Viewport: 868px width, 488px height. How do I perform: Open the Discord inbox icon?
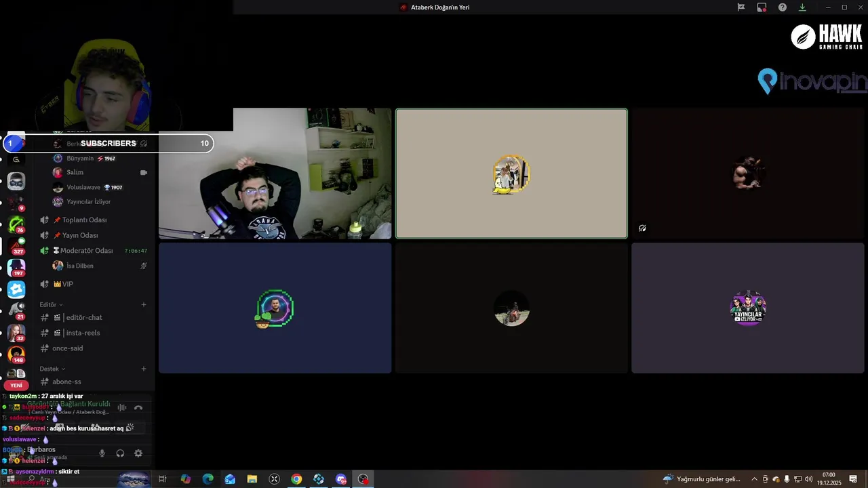[x=762, y=7]
